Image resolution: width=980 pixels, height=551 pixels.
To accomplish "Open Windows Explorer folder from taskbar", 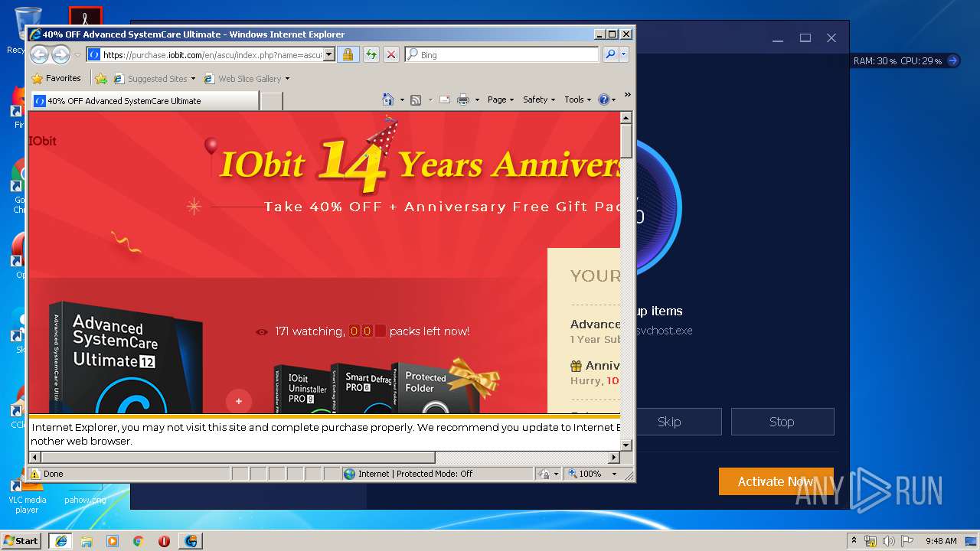I will click(87, 541).
